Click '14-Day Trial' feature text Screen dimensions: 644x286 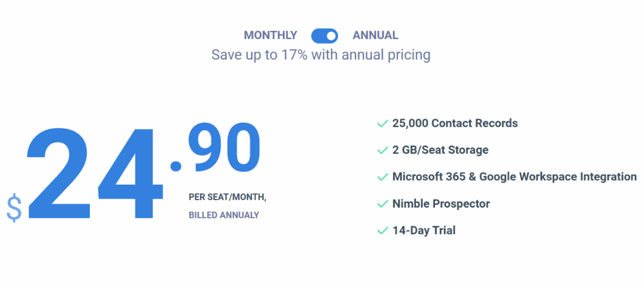point(423,231)
